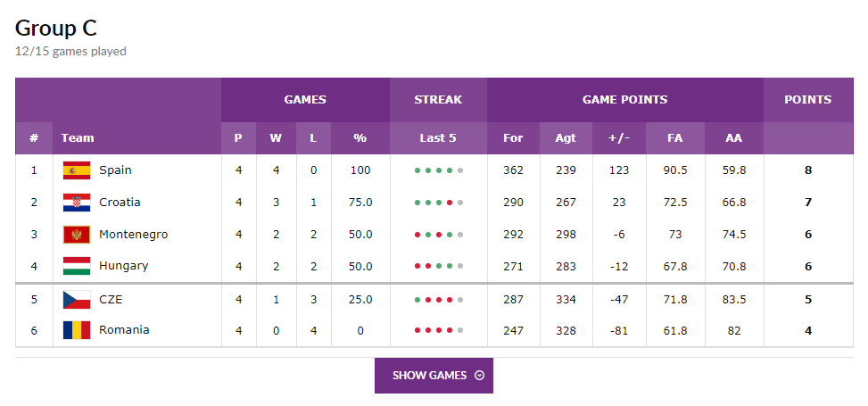The width and height of the screenshot is (868, 406).
Task: Click the Spain flag icon
Action: [x=77, y=170]
